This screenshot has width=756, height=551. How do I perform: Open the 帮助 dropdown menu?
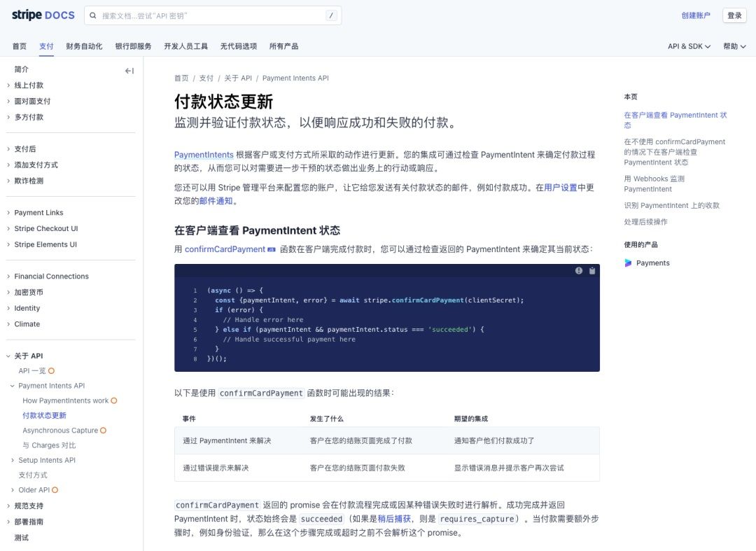pos(734,46)
